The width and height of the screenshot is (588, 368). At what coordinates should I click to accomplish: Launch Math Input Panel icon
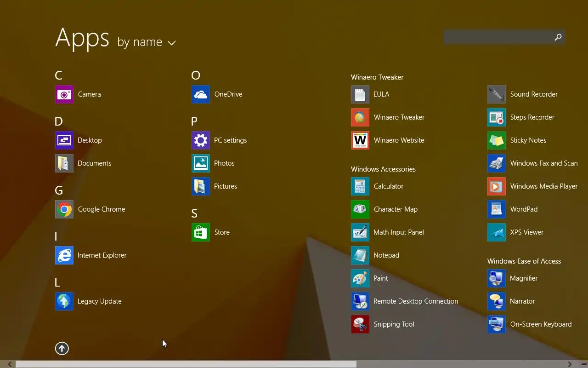[x=360, y=232]
